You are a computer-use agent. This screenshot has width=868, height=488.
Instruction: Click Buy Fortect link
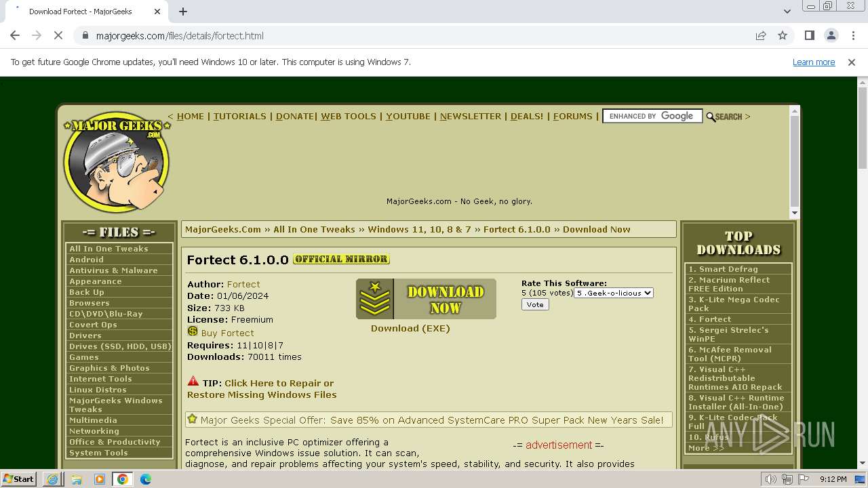pyautogui.click(x=228, y=333)
